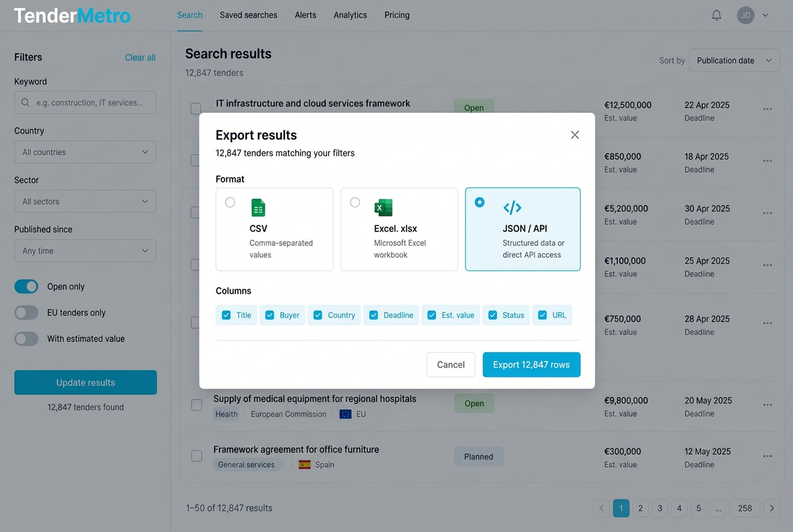Uncheck the Deadline column checkbox
The height and width of the screenshot is (532, 793).
pos(373,315)
